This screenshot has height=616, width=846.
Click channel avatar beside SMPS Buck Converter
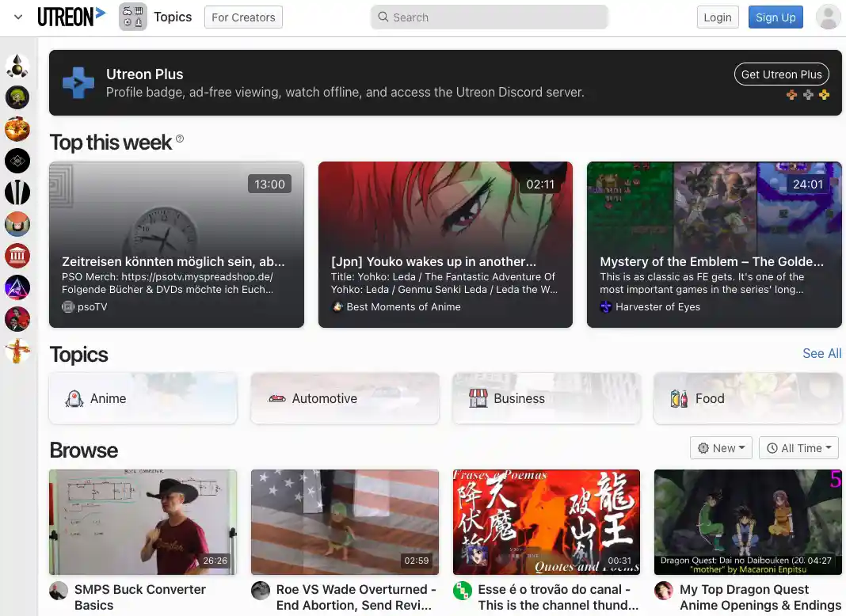(x=59, y=591)
